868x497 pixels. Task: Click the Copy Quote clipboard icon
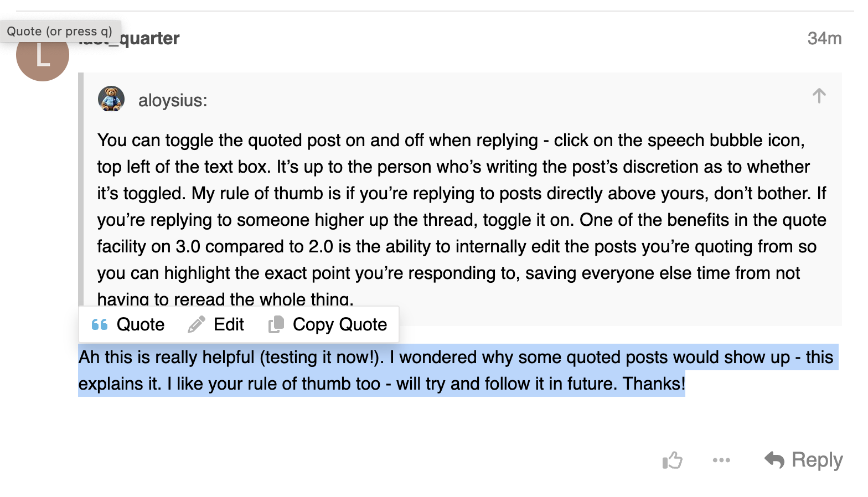pos(276,324)
